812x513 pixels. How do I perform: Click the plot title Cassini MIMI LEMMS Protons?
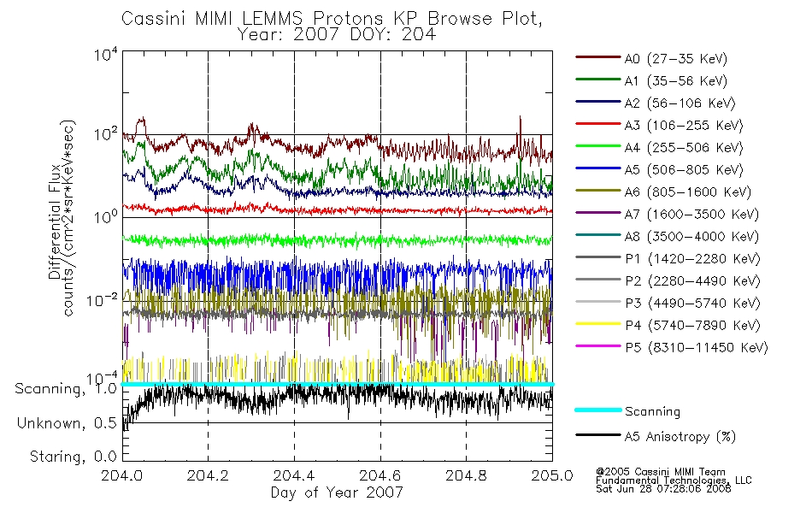332,19
